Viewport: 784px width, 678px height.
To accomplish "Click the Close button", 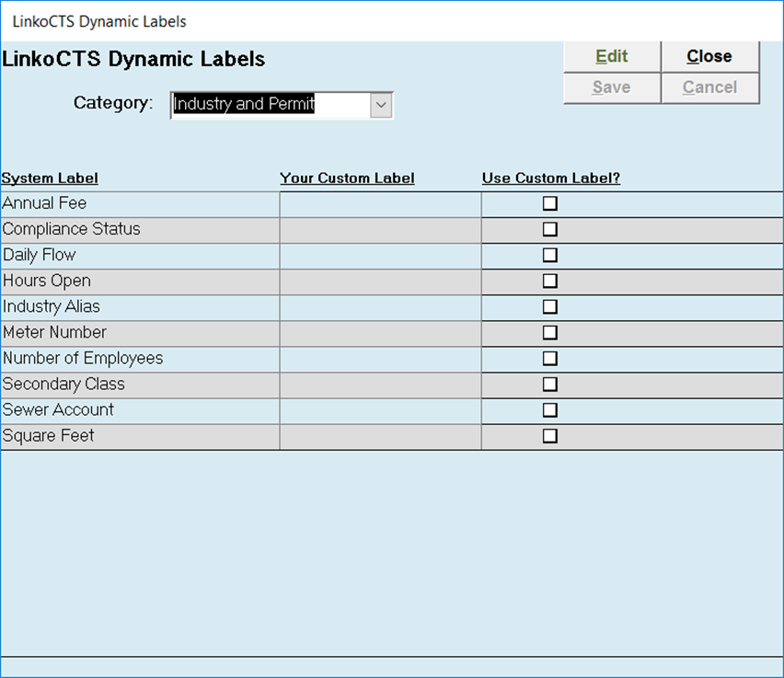I will pyautogui.click(x=710, y=56).
